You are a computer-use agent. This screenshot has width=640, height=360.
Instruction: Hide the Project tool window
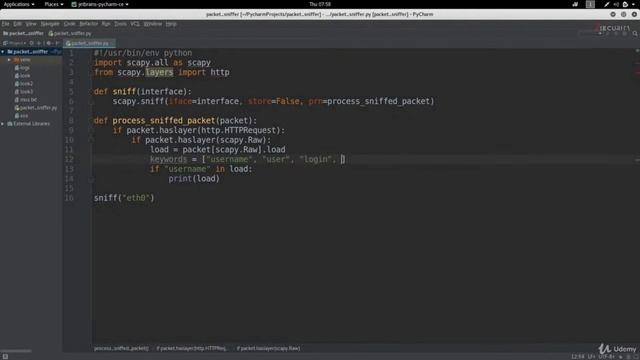[x=58, y=43]
